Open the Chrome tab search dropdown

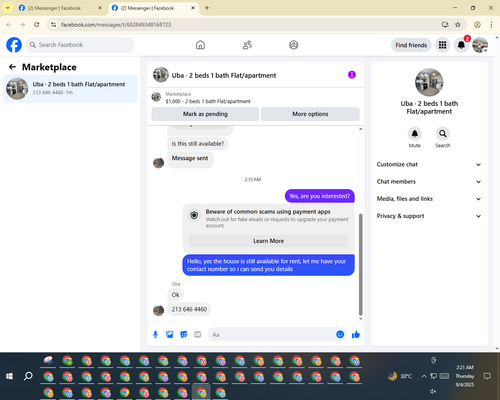pos(8,8)
